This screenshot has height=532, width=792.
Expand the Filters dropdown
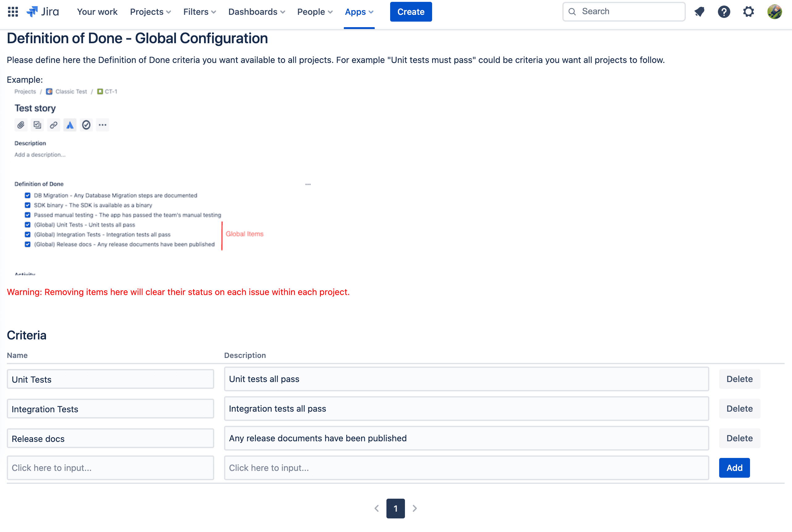click(x=199, y=12)
